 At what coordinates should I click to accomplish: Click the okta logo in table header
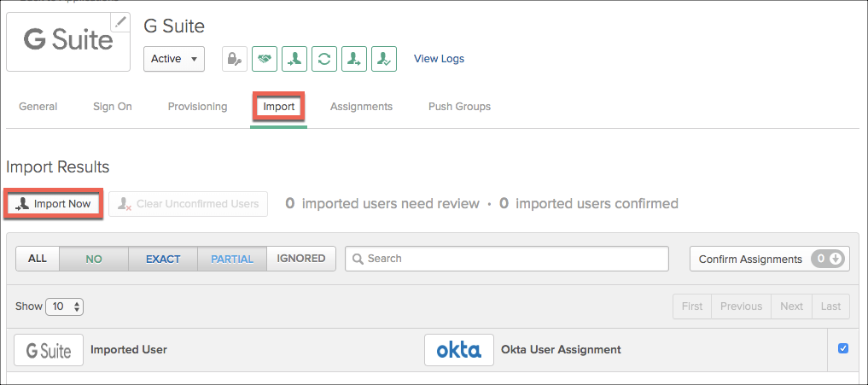459,349
